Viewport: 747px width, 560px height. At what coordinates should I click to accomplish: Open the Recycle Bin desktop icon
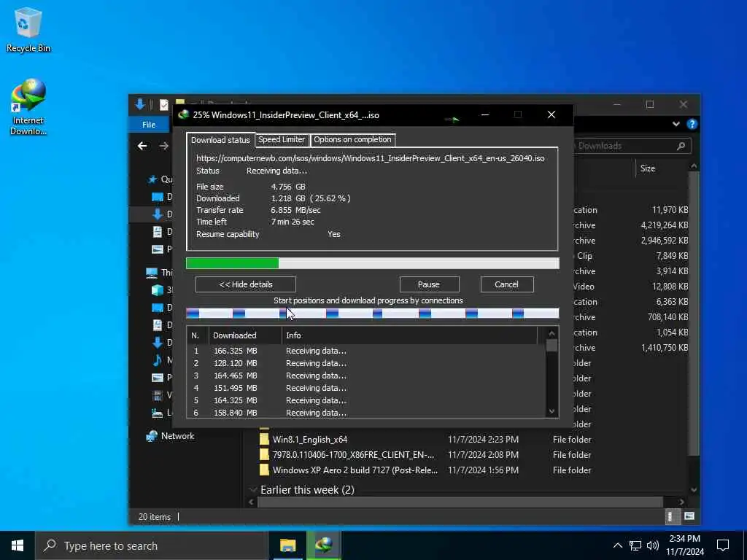click(28, 29)
